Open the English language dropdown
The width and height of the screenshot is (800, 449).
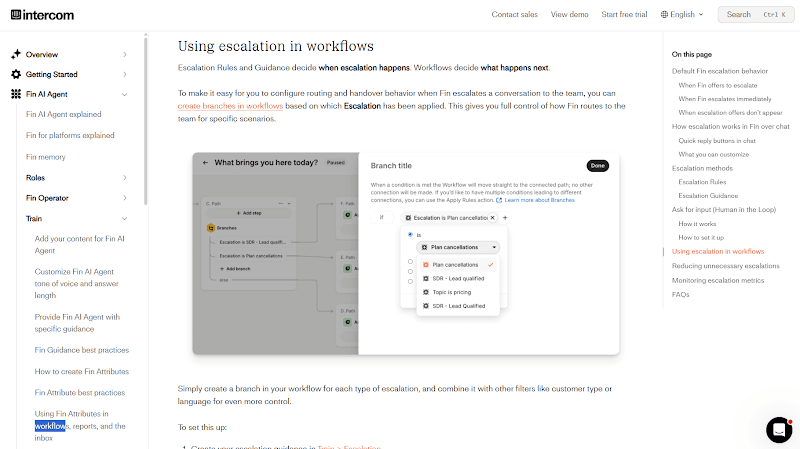pos(682,14)
